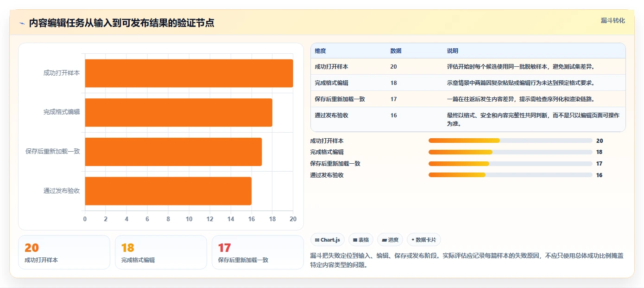Click the 保存后重新加载一致 bar in chart
The height and width of the screenshot is (288, 644).
(173, 152)
